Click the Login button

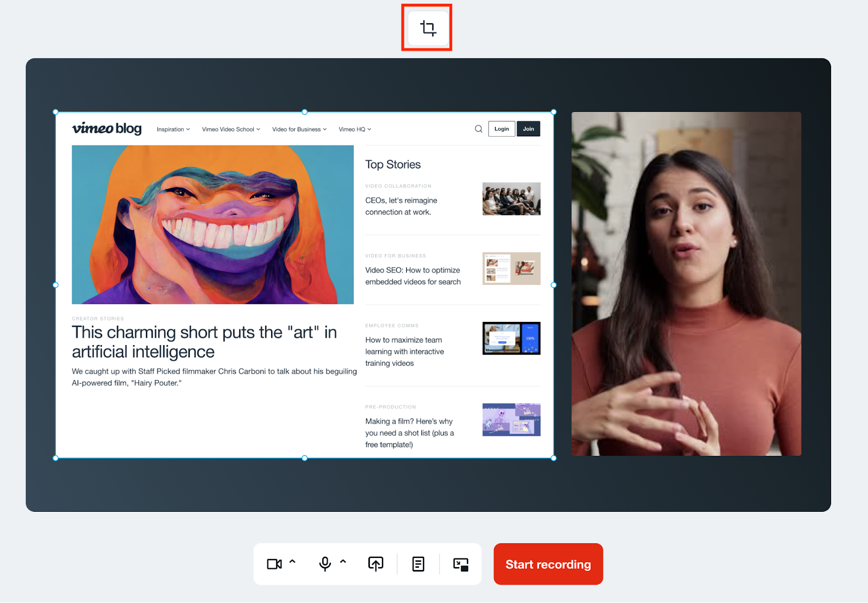(x=501, y=129)
